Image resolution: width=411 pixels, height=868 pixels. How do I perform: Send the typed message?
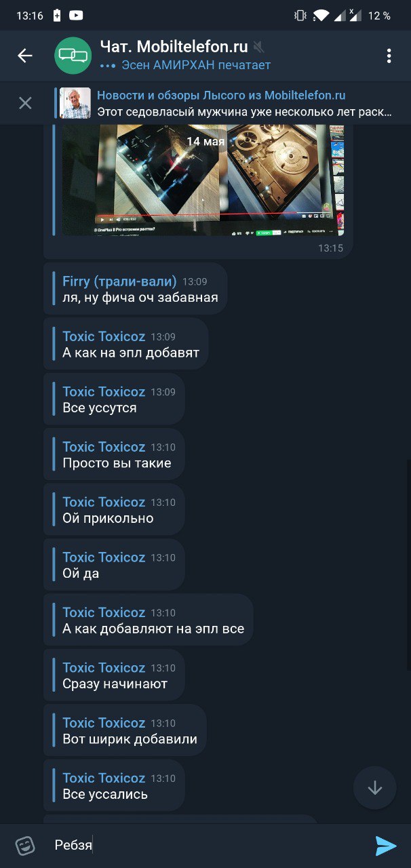point(385,845)
